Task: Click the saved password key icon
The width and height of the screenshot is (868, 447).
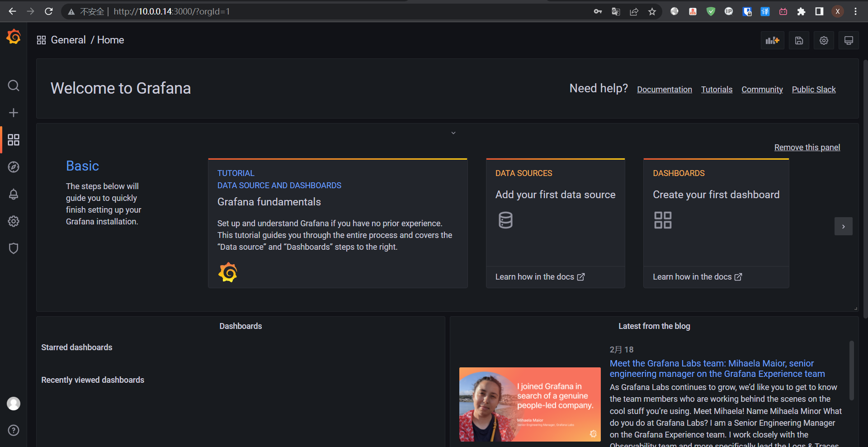Action: point(598,12)
